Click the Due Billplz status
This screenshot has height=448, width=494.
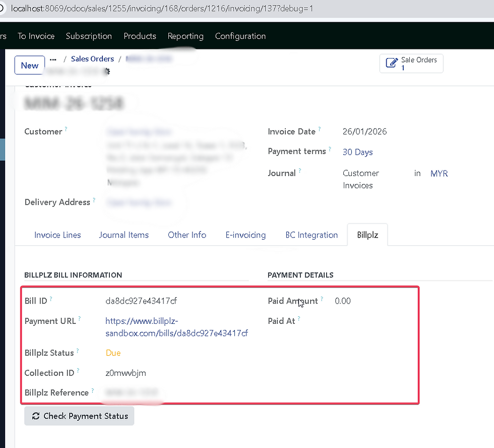tap(113, 353)
